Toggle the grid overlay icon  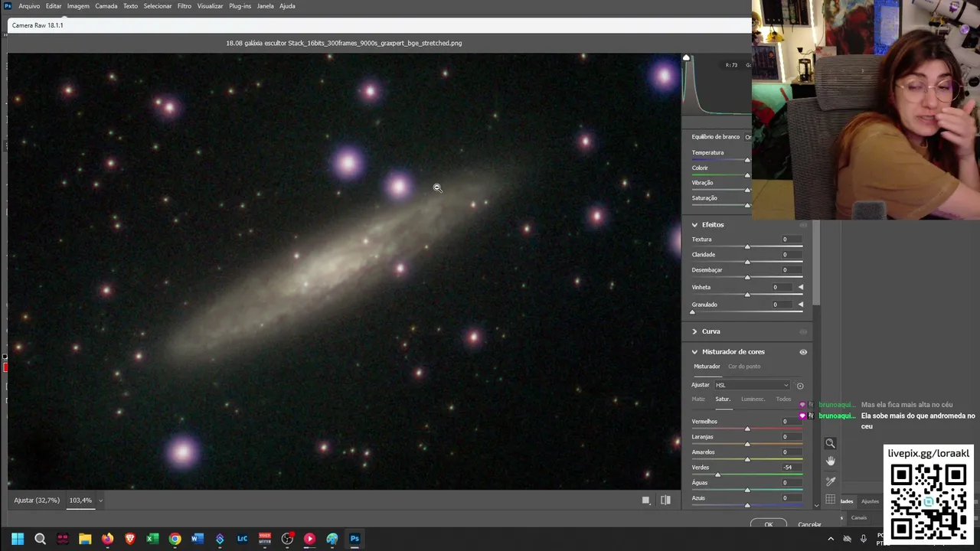830,500
